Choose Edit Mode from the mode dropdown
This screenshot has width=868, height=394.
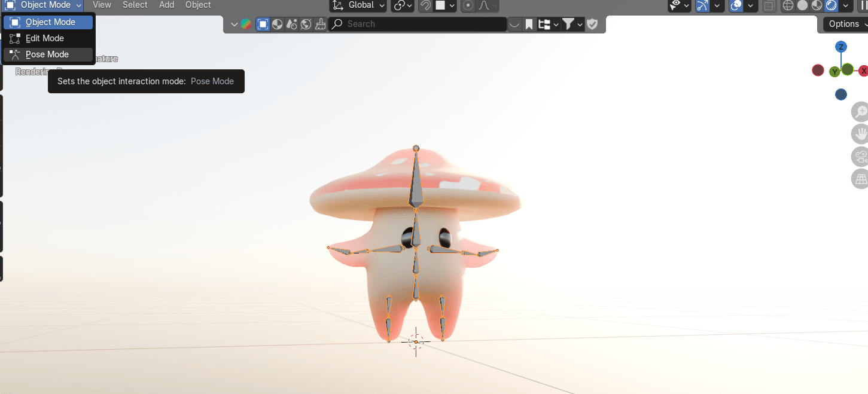coord(45,38)
